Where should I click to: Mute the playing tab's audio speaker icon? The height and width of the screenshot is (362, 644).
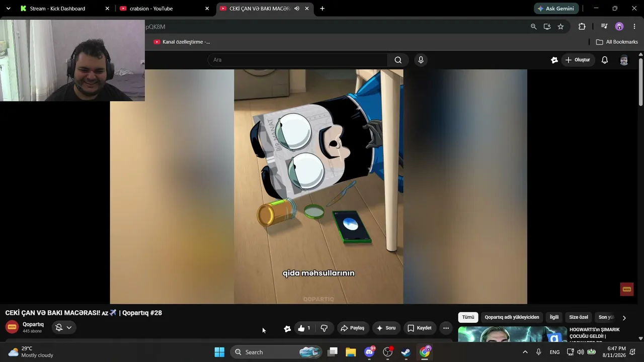tap(297, 9)
